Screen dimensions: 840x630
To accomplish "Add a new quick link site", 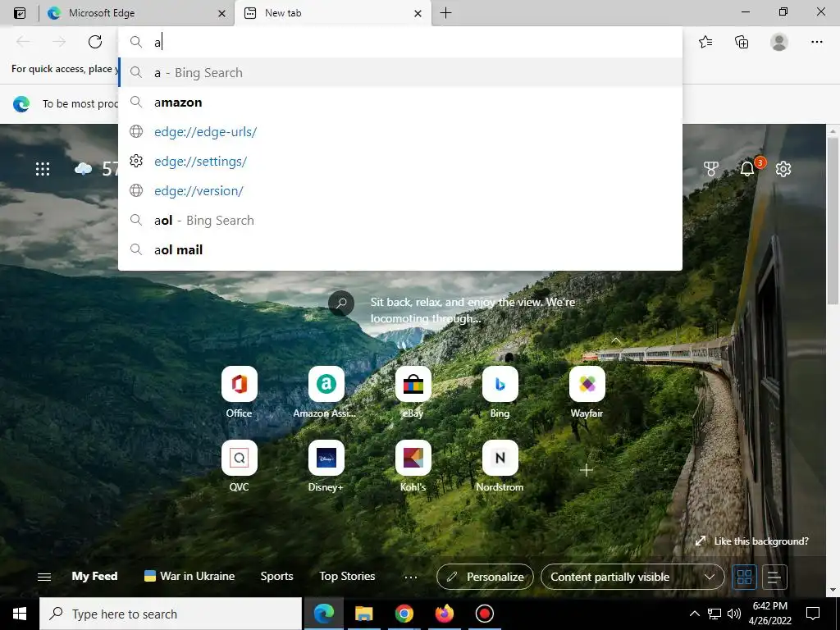I will pyautogui.click(x=587, y=470).
